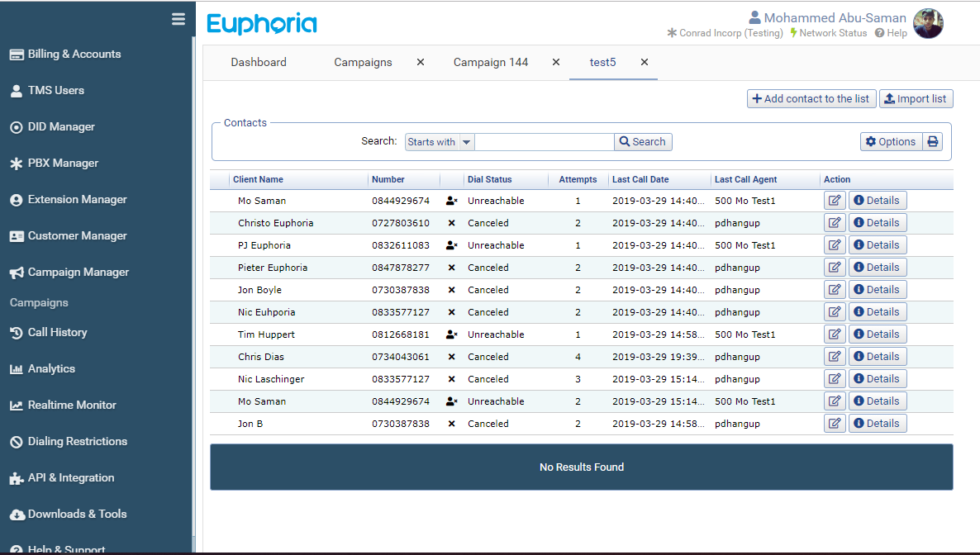Open the Help link in header
This screenshot has height=555, width=980.
(x=891, y=33)
